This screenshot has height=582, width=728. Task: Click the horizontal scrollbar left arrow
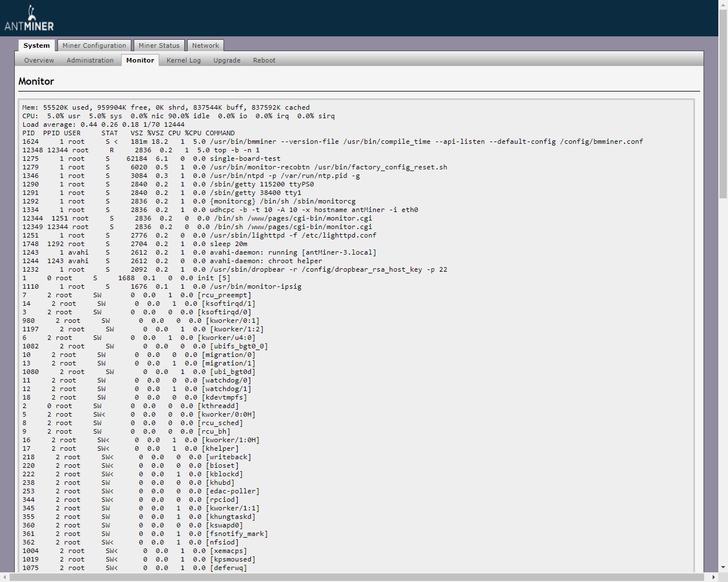click(5, 577)
